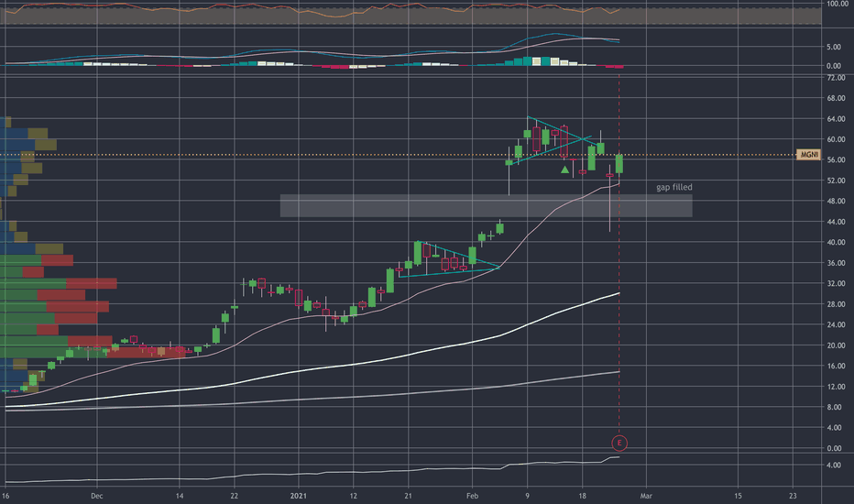Viewport: 854px width, 504px height.
Task: Select the 'gap filled' text annotation
Action: pos(673,187)
